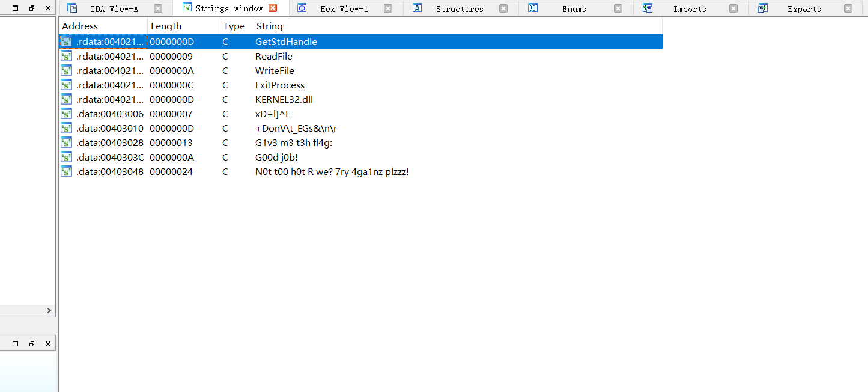Click the string icon beside G00d j0b! row
Viewport: 868px width, 392px height.
tap(67, 158)
